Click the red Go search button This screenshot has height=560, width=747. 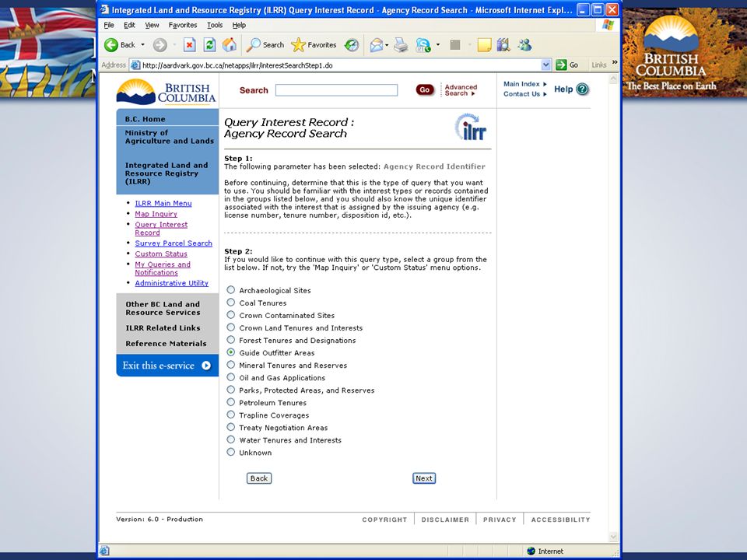click(x=425, y=89)
